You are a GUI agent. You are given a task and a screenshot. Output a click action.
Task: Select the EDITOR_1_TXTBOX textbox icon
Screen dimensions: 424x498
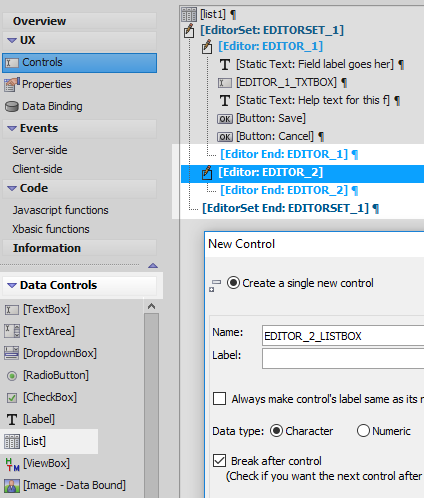pos(225,83)
